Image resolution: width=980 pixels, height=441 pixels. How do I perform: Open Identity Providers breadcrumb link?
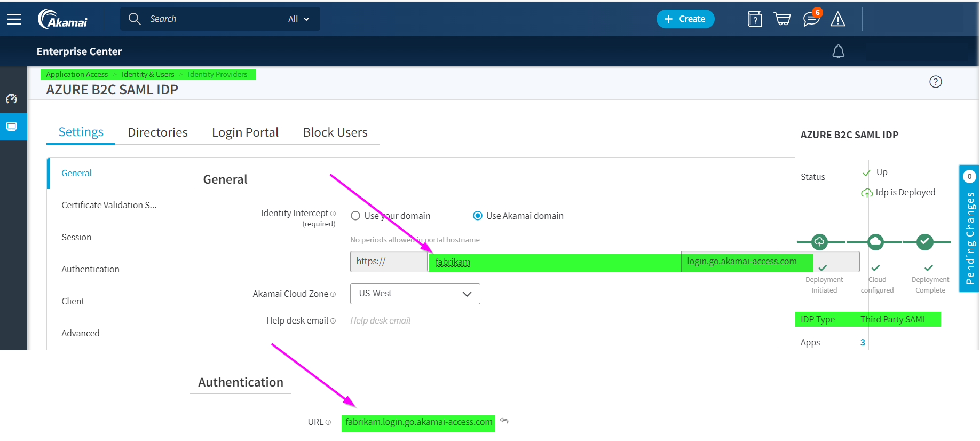click(x=218, y=74)
